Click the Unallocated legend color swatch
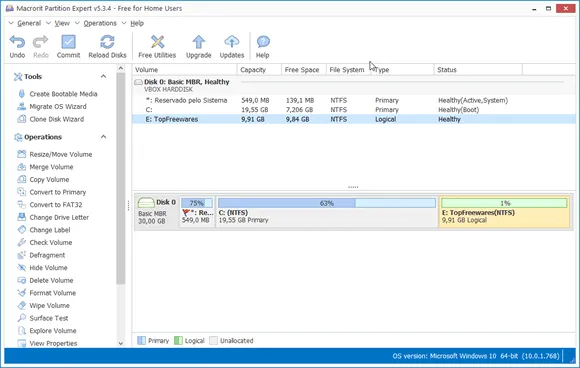Viewport: 580px width, 368px height. [213, 340]
